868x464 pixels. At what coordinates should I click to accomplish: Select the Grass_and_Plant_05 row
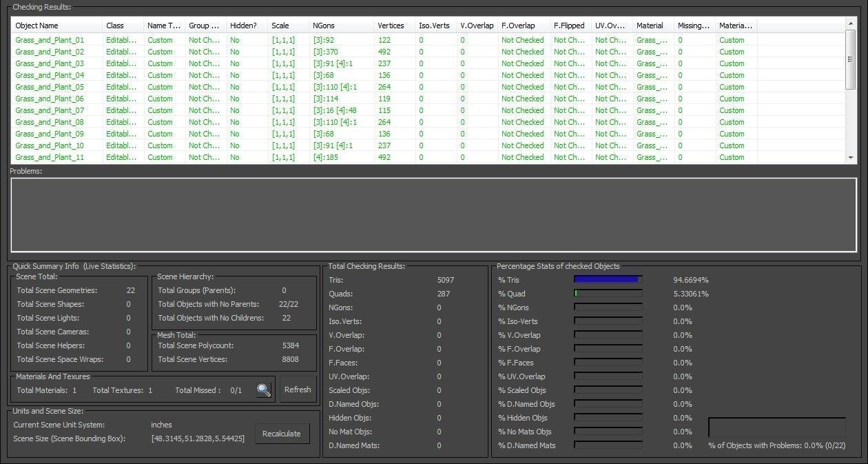pyautogui.click(x=428, y=87)
